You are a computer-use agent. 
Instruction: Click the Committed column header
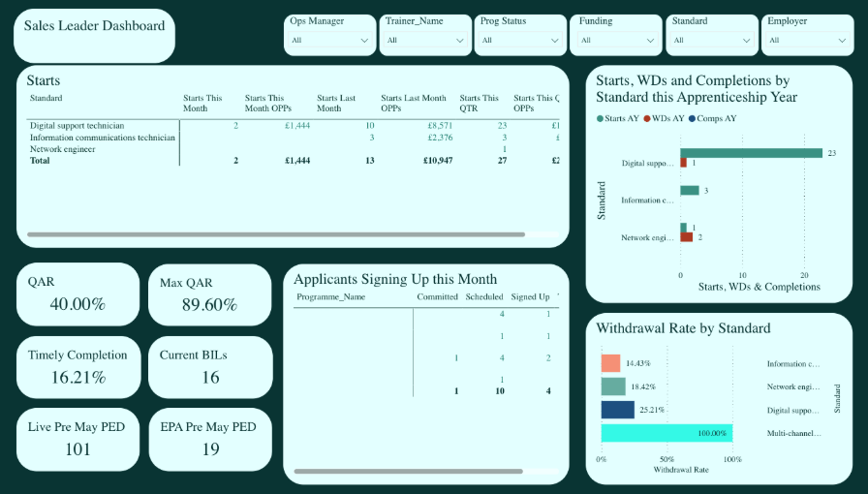437,296
